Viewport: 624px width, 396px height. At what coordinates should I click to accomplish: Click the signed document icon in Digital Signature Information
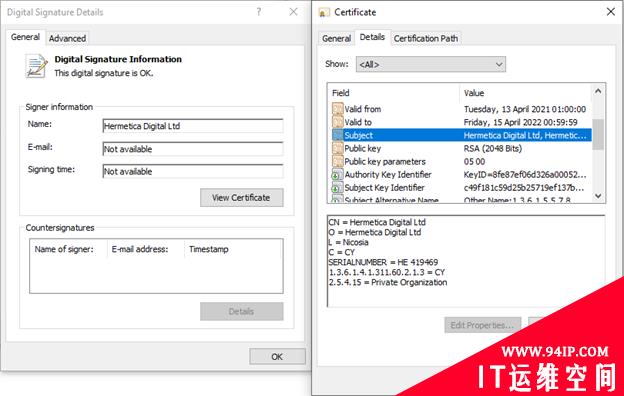coord(36,66)
